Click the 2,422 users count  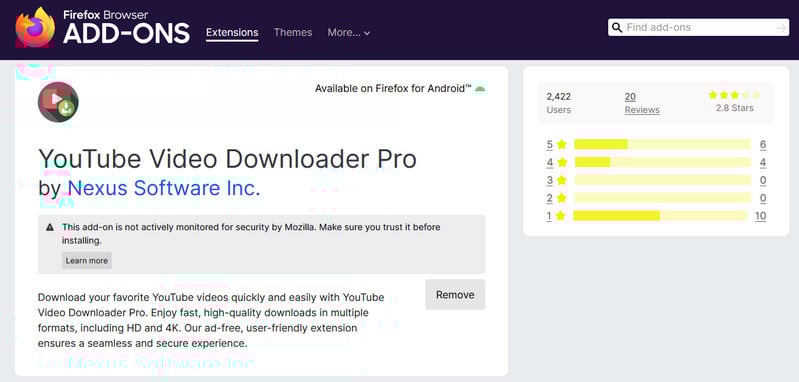click(558, 97)
